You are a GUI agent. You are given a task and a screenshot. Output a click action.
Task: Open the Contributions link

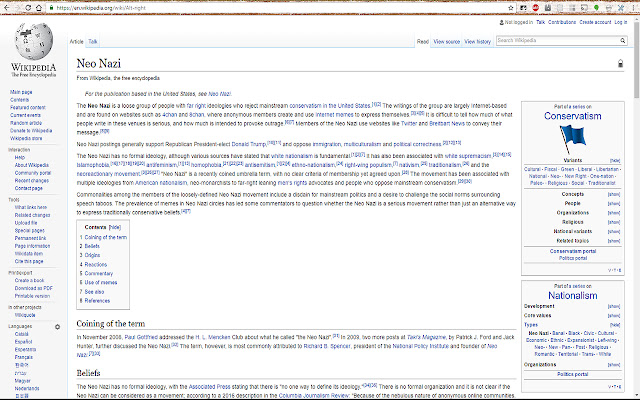[x=562, y=22]
